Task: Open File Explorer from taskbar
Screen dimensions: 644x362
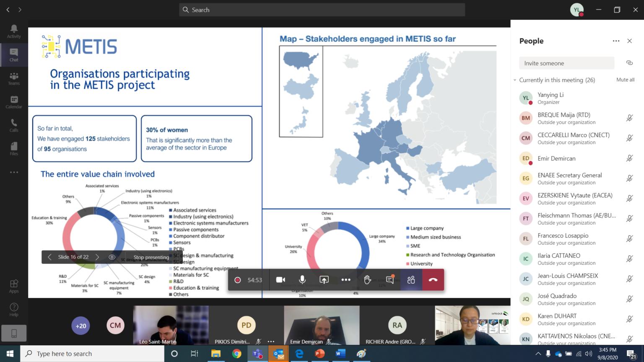Action: click(x=216, y=354)
